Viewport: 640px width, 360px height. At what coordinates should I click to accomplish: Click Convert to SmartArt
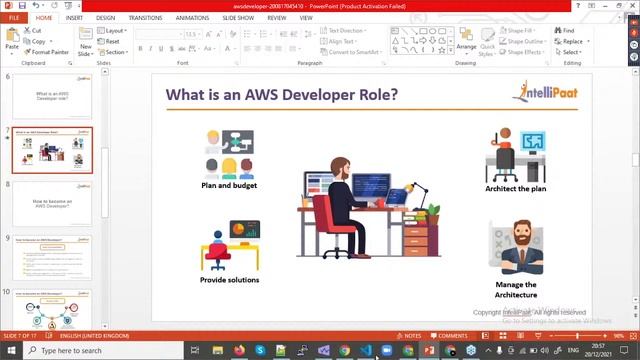[351, 52]
